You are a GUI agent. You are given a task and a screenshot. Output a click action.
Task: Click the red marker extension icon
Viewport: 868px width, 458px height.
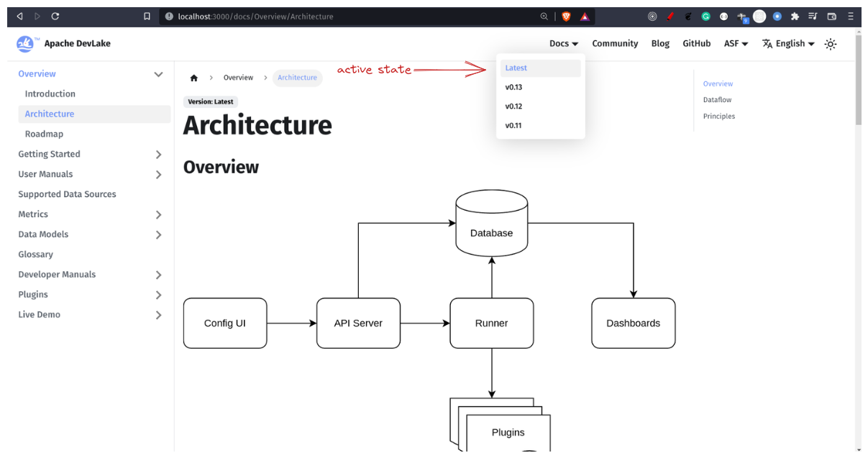click(x=670, y=17)
